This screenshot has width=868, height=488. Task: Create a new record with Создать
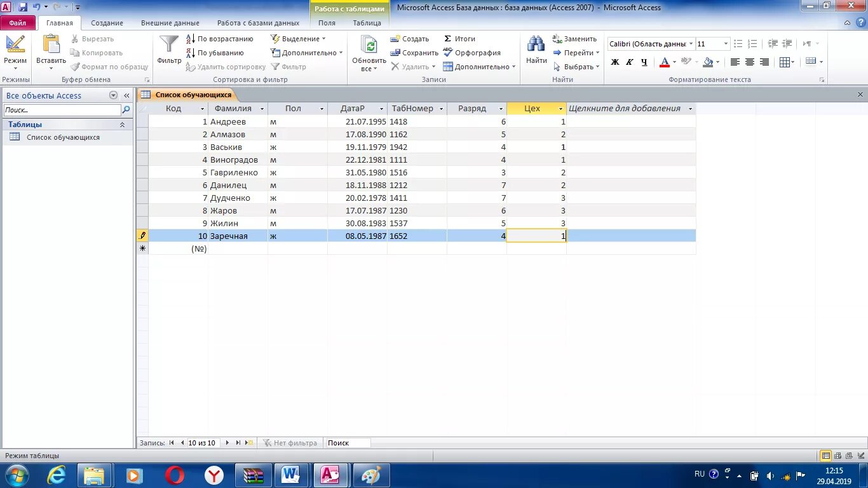(x=410, y=39)
